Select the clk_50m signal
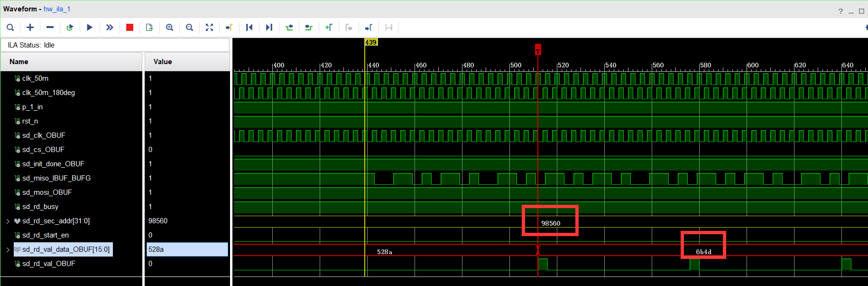This screenshot has width=868, height=286. pyautogui.click(x=35, y=78)
